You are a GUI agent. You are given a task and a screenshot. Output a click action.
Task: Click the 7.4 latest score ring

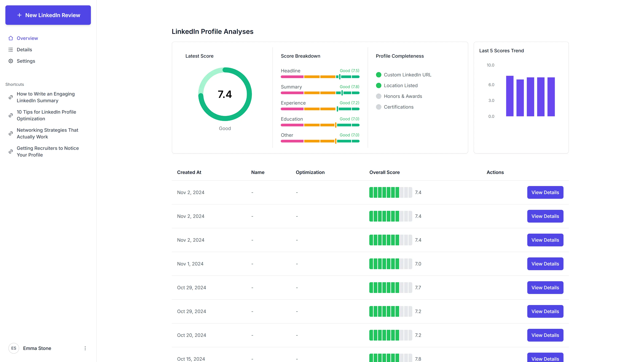click(225, 94)
